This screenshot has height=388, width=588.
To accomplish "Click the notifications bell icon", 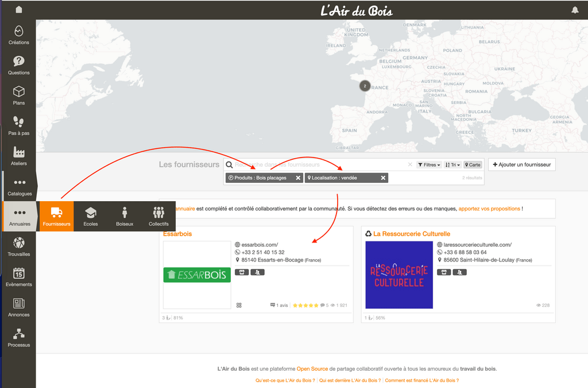I will (575, 10).
